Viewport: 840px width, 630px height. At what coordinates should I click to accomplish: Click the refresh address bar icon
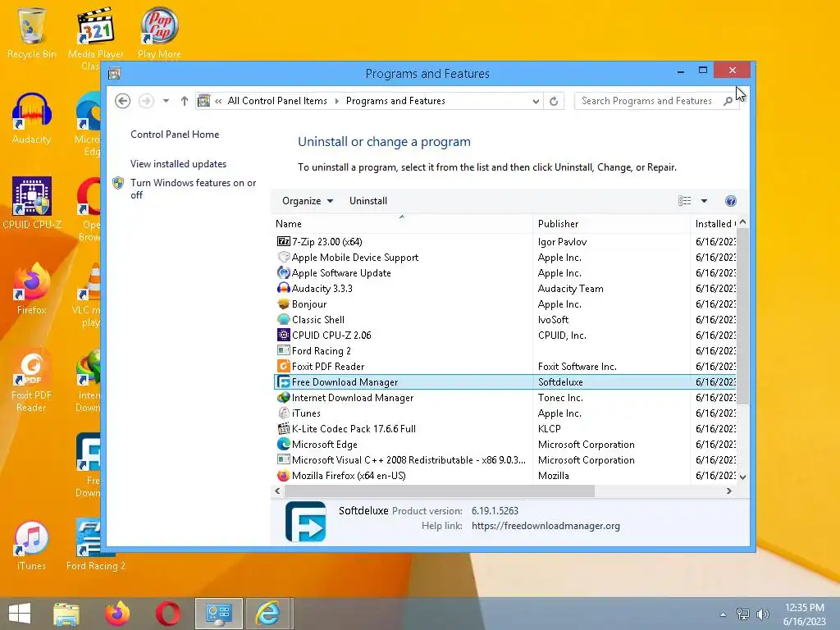pyautogui.click(x=554, y=101)
